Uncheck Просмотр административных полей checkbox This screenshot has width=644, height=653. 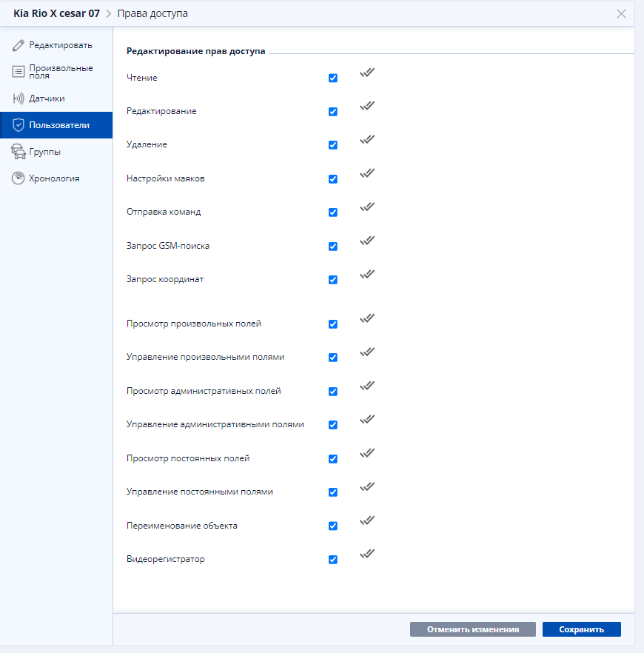pos(333,392)
